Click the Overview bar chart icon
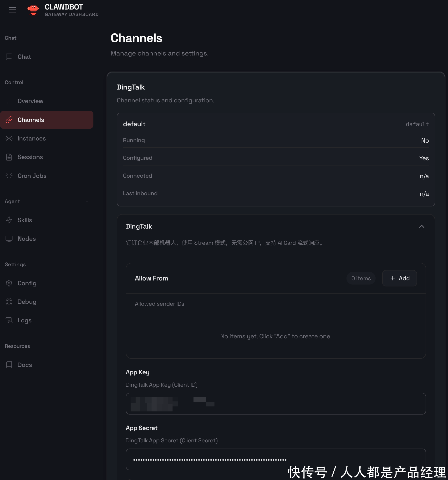The height and width of the screenshot is (480, 448). point(9,101)
